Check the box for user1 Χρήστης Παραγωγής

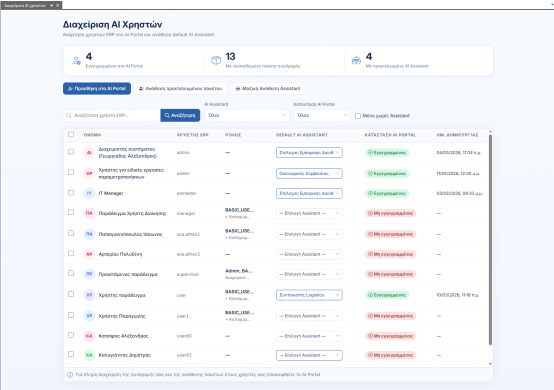tap(71, 315)
